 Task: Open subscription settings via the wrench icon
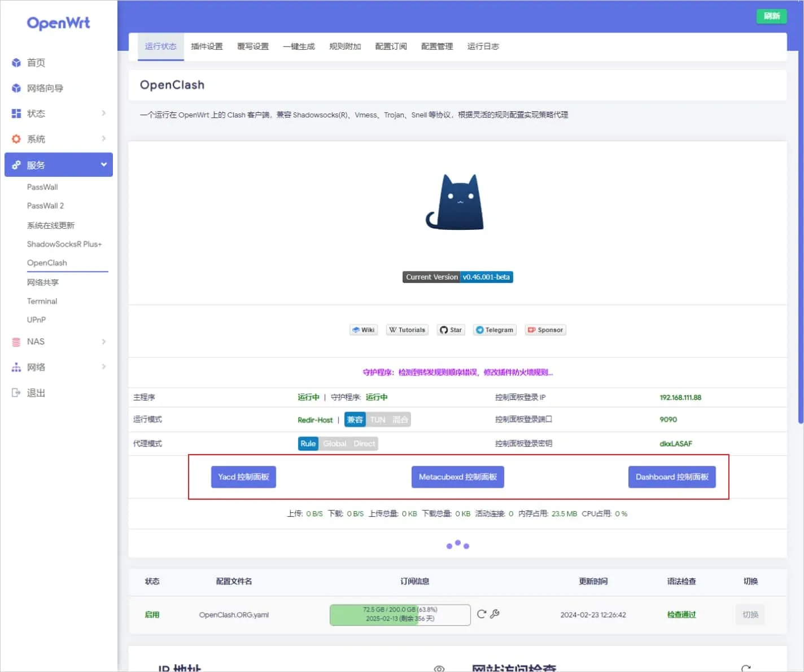[x=495, y=614]
